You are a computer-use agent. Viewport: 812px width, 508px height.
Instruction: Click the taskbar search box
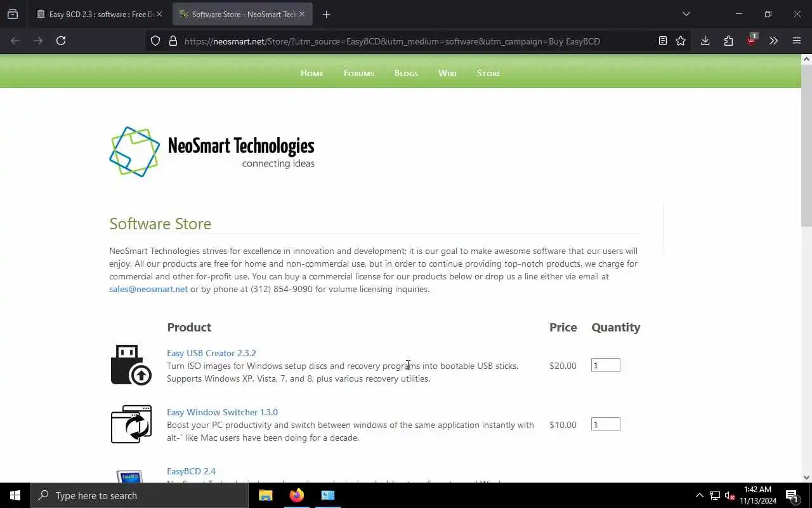click(140, 495)
